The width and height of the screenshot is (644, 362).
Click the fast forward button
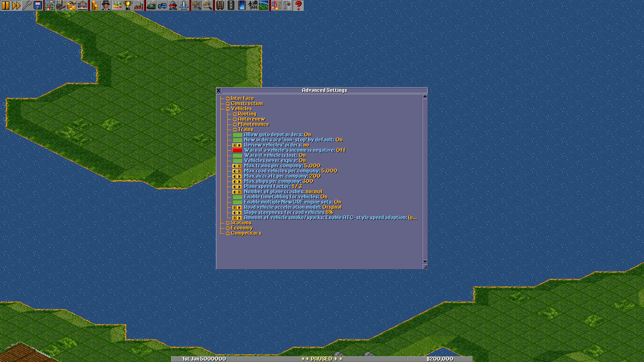tap(16, 6)
